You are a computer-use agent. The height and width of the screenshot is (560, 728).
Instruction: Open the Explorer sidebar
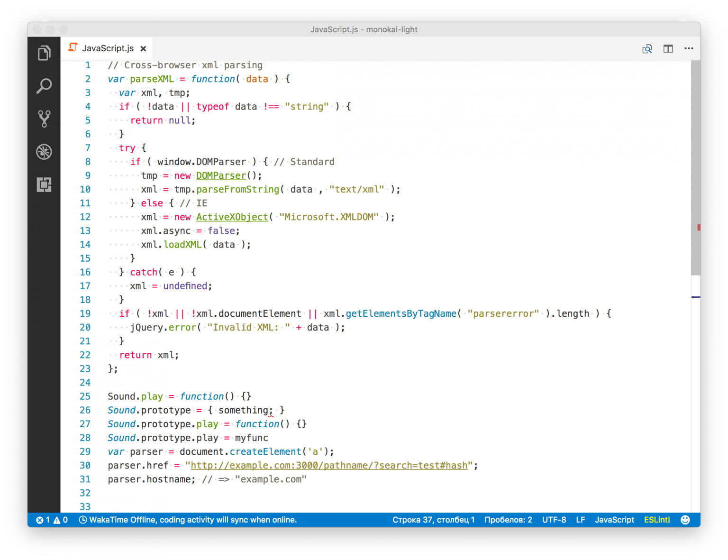pos(44,53)
